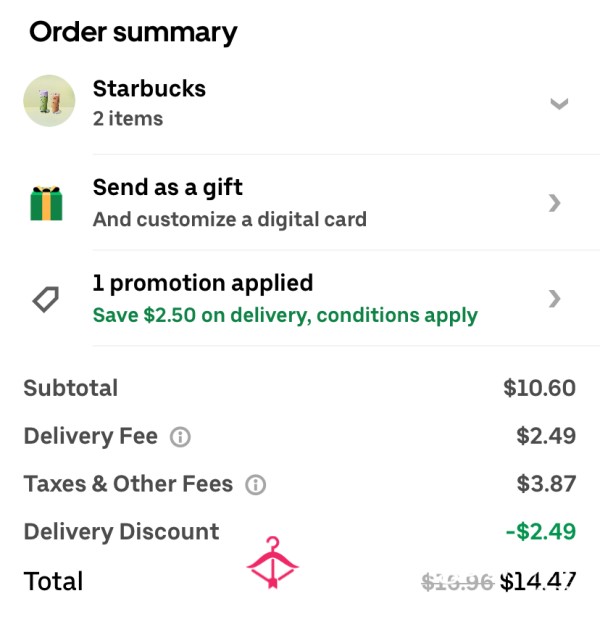Open promotion applied details arrow
600x617 pixels.
(x=554, y=299)
